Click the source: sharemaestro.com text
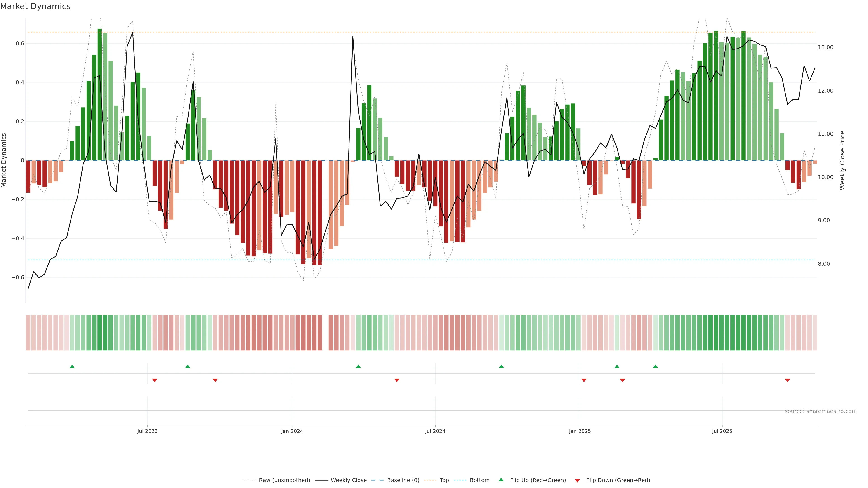 [x=821, y=411]
